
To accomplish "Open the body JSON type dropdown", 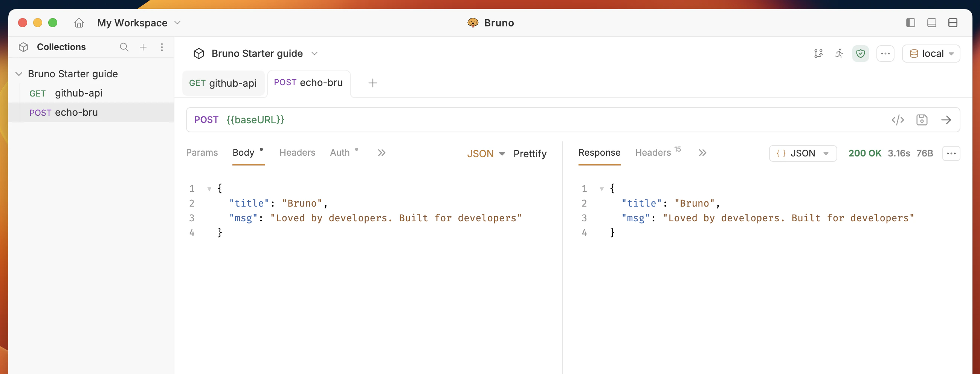I will [486, 154].
